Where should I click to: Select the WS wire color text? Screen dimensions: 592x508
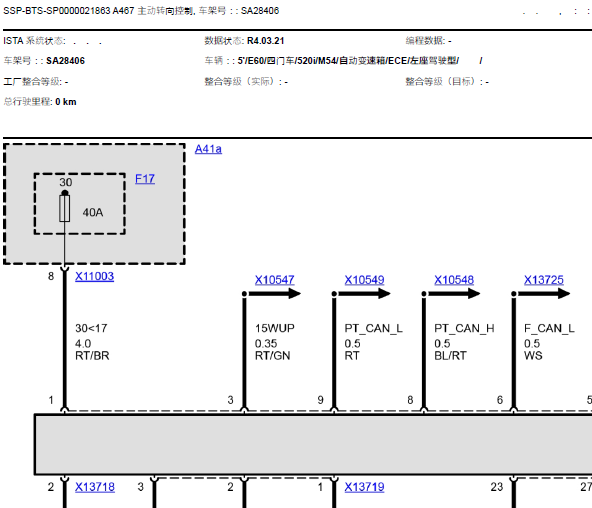(x=533, y=356)
